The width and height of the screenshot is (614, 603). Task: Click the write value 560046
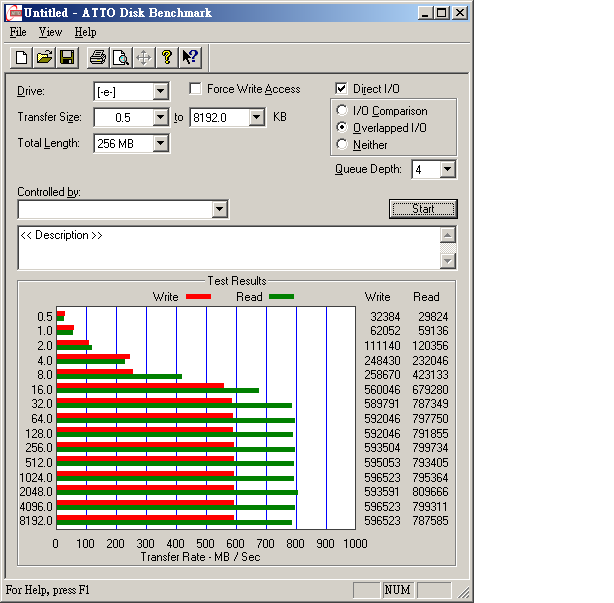click(382, 390)
